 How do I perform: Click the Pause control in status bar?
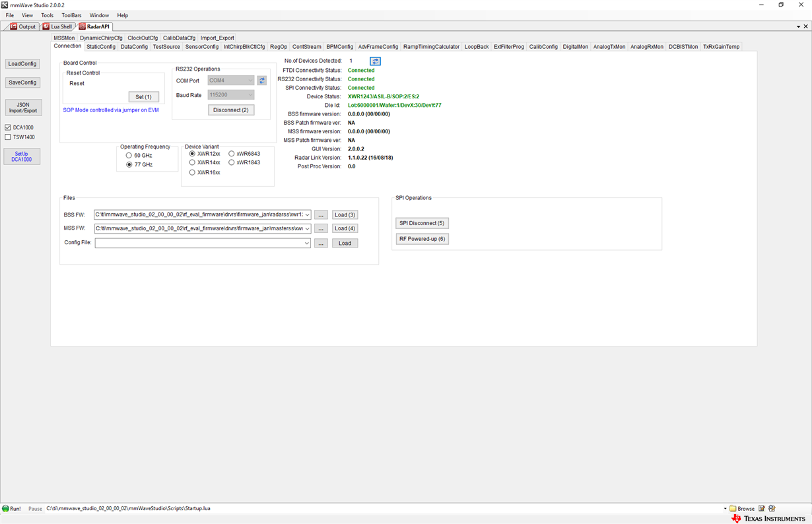[x=35, y=509]
